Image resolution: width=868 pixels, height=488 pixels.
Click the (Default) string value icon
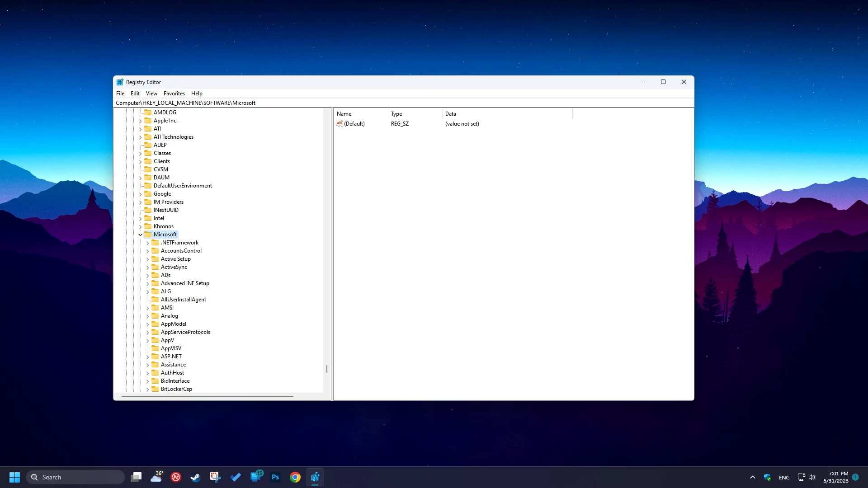(340, 123)
